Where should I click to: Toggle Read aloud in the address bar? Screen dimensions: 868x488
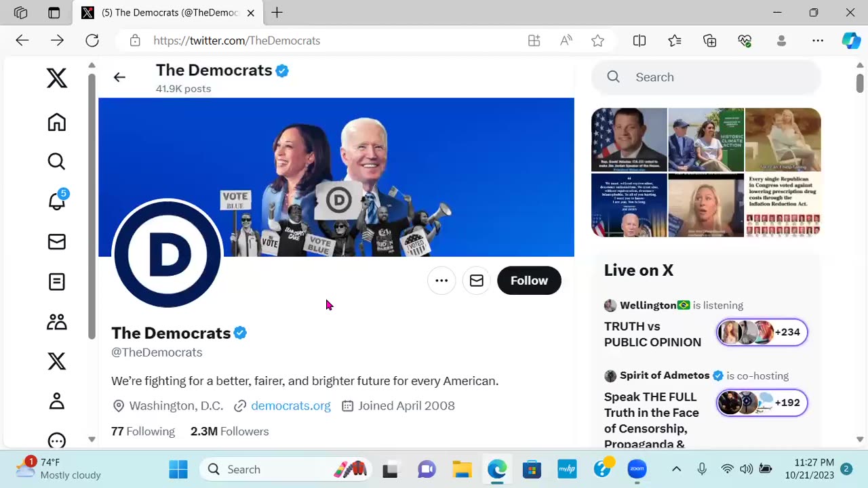[566, 41]
